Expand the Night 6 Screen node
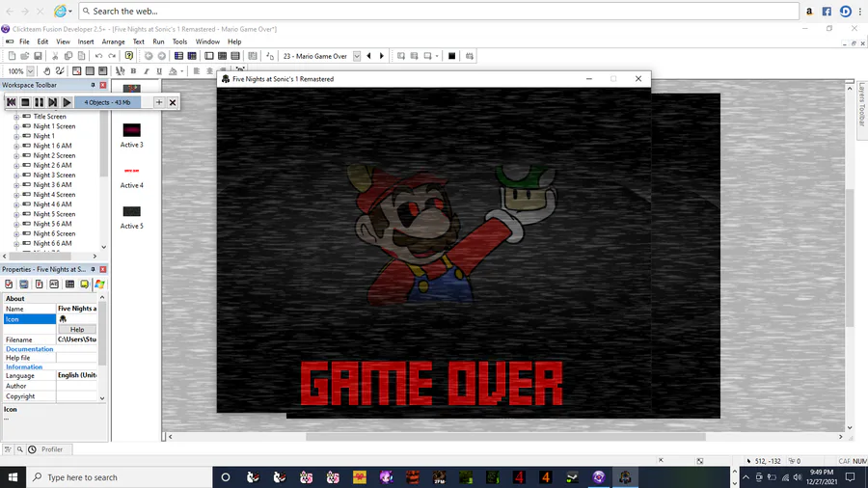 pos(16,234)
